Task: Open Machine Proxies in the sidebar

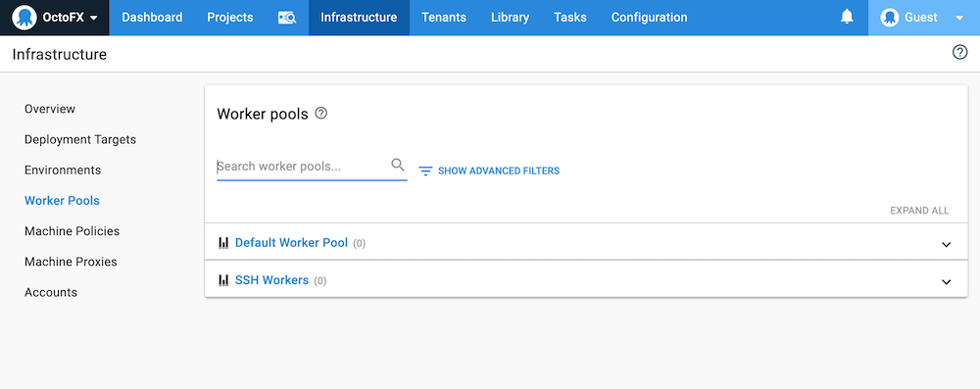Action: coord(71,262)
